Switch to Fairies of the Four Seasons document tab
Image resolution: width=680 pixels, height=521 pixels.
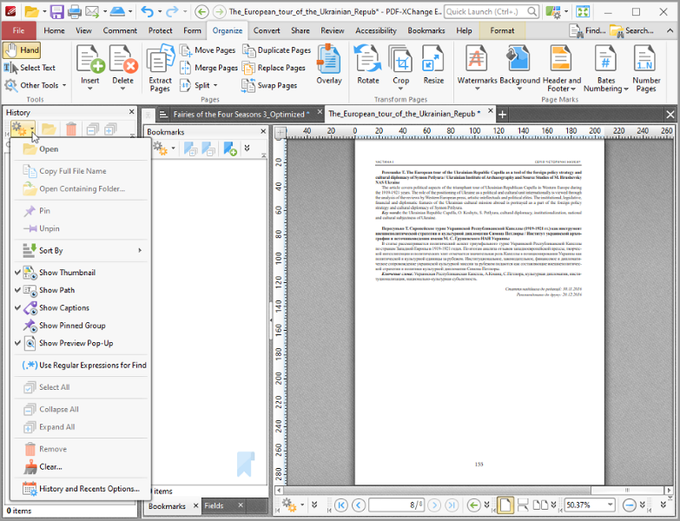238,114
